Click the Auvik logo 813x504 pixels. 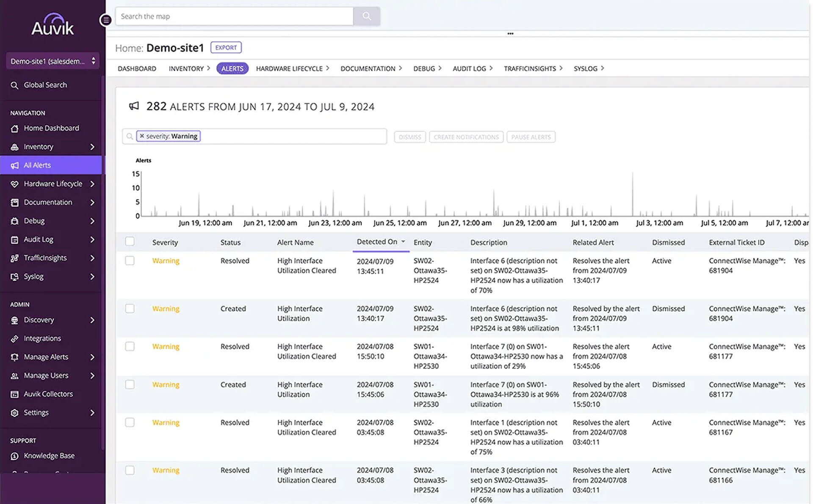(x=53, y=24)
